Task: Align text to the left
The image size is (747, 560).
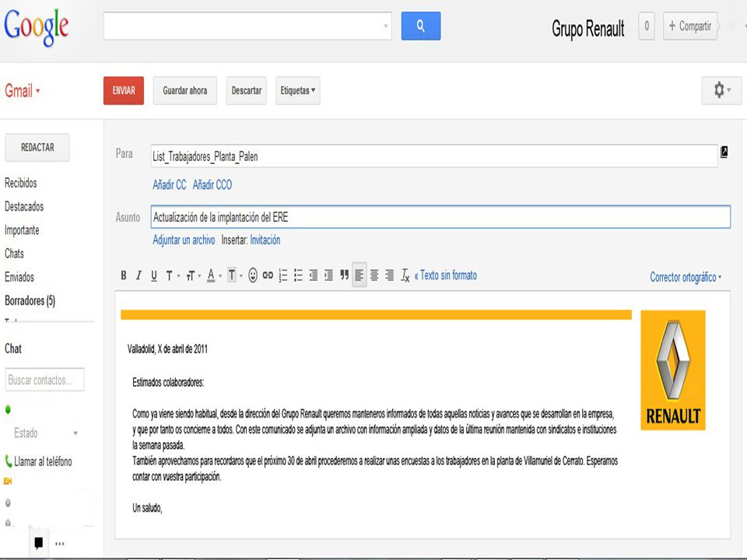Action: coord(359,275)
